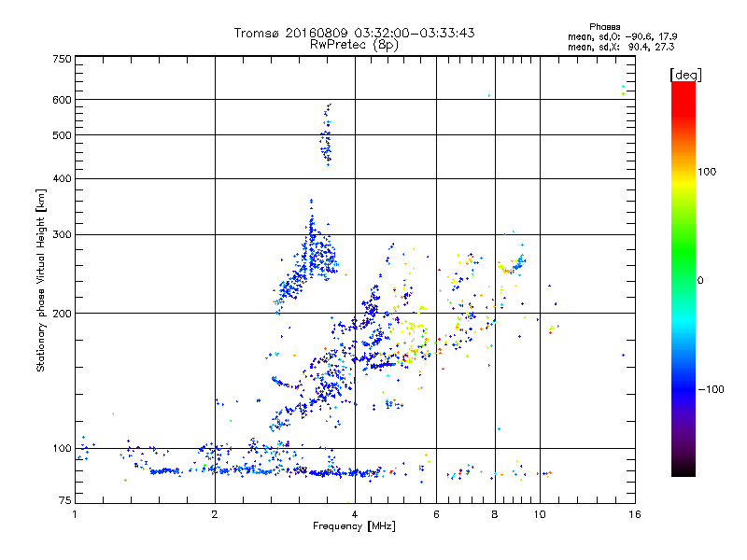747x560 pixels.
Task: Click the x-axis tick label '2'
Action: pos(215,514)
